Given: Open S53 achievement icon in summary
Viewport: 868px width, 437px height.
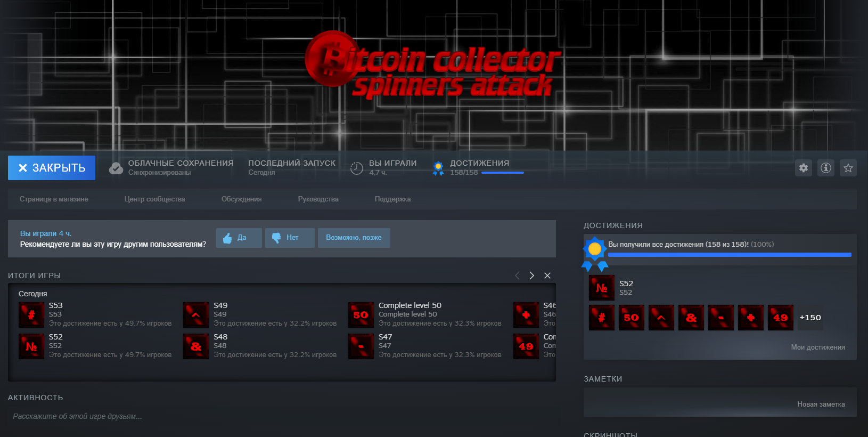Looking at the screenshot, I should tap(31, 315).
